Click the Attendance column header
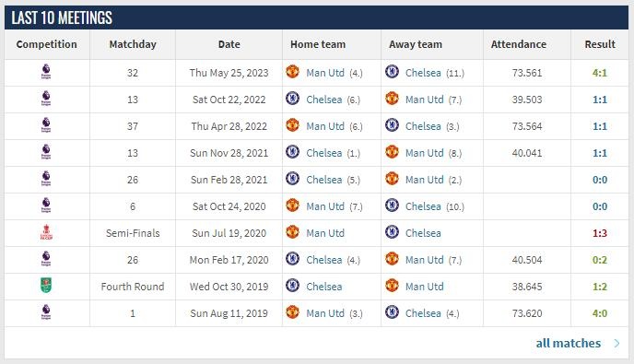Image resolution: width=634 pixels, height=364 pixels. point(519,44)
